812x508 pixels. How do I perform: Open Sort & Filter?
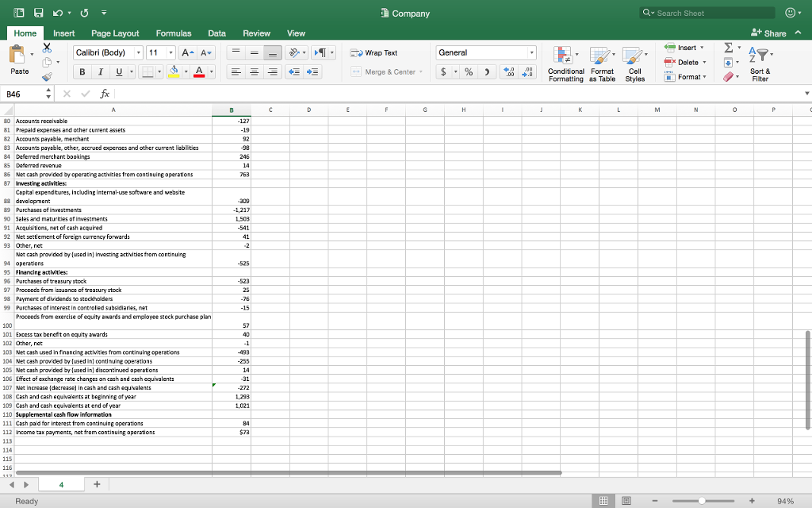pos(760,63)
